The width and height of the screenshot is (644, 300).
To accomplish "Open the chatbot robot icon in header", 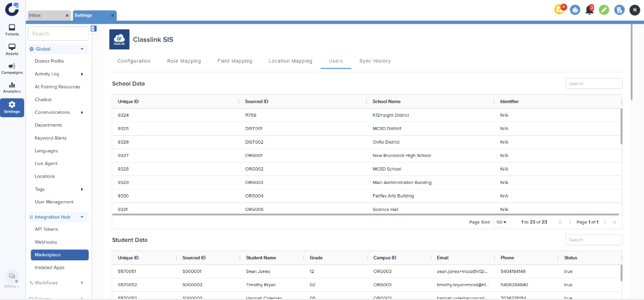I will point(574,10).
